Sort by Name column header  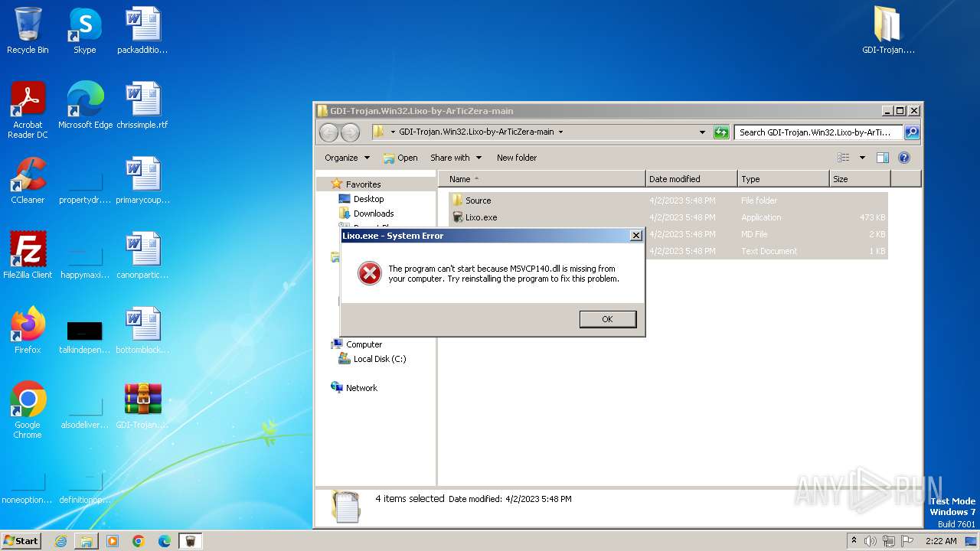pos(542,179)
